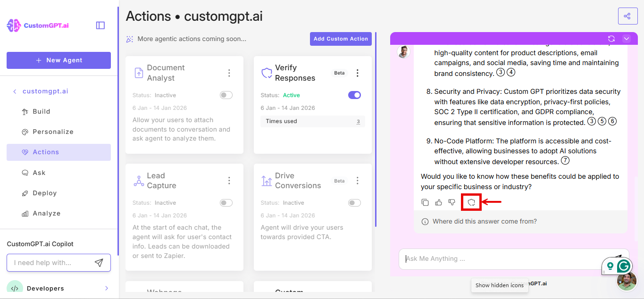Disable the Verify Responses toggle
Viewport: 644px width, 299px height.
pyautogui.click(x=354, y=95)
